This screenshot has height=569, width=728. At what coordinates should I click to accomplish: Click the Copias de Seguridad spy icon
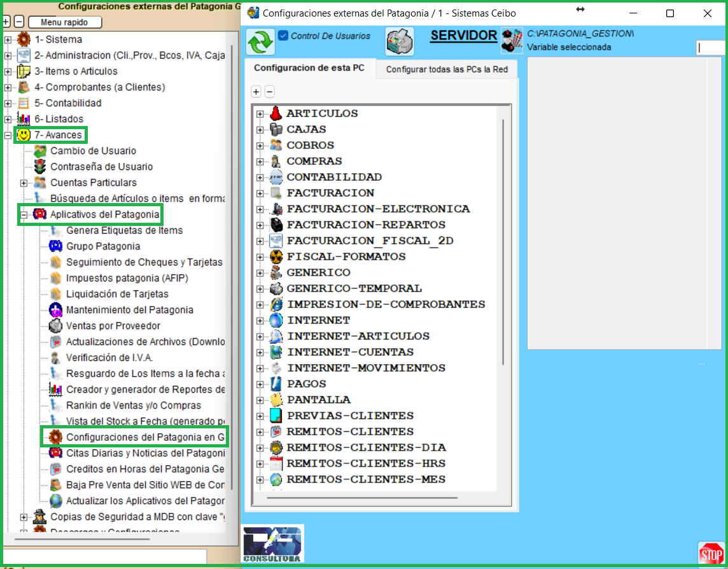(x=40, y=517)
